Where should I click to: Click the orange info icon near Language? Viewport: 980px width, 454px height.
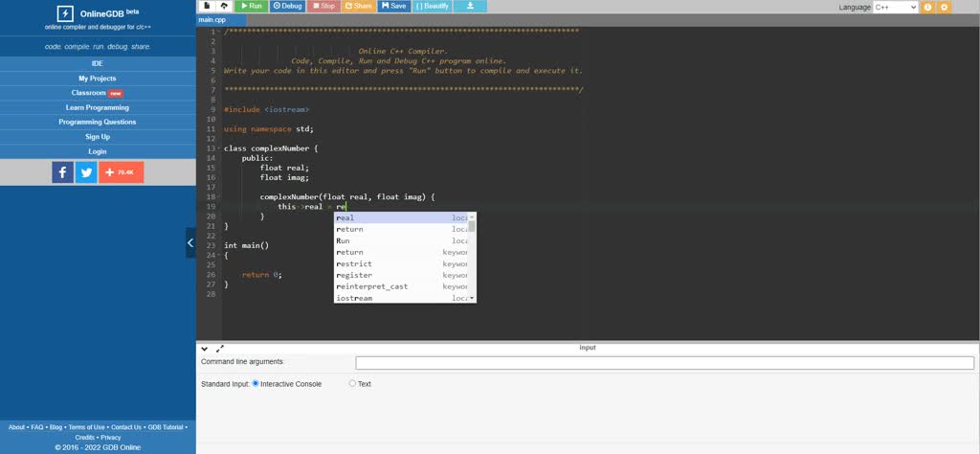pyautogui.click(x=927, y=7)
